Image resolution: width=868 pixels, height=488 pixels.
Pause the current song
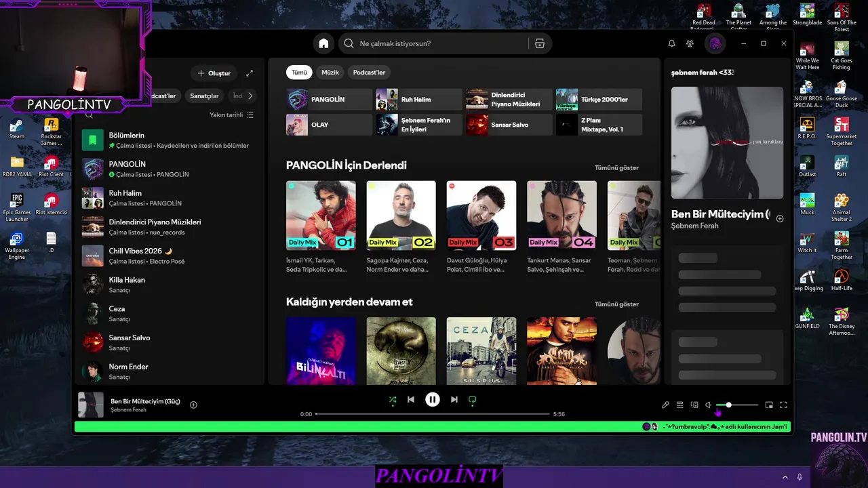tap(433, 400)
